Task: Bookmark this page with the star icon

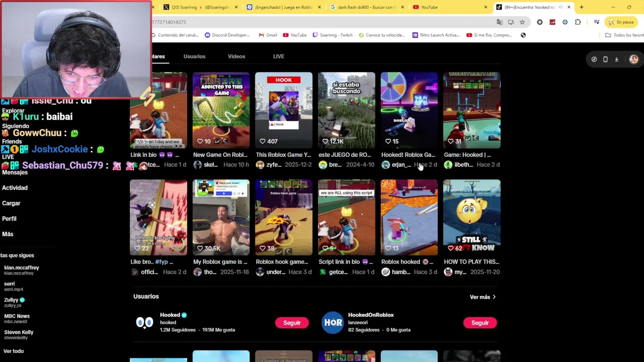Action: [522, 22]
